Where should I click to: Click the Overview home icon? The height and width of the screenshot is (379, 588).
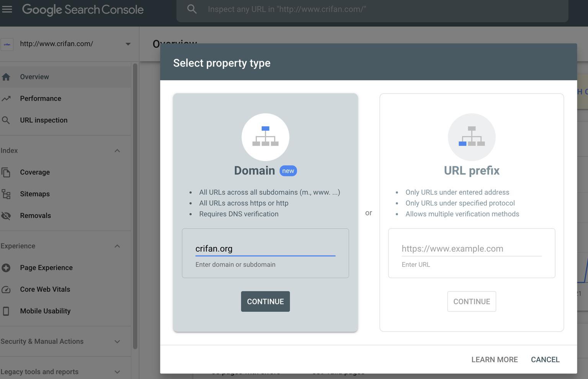(6, 77)
